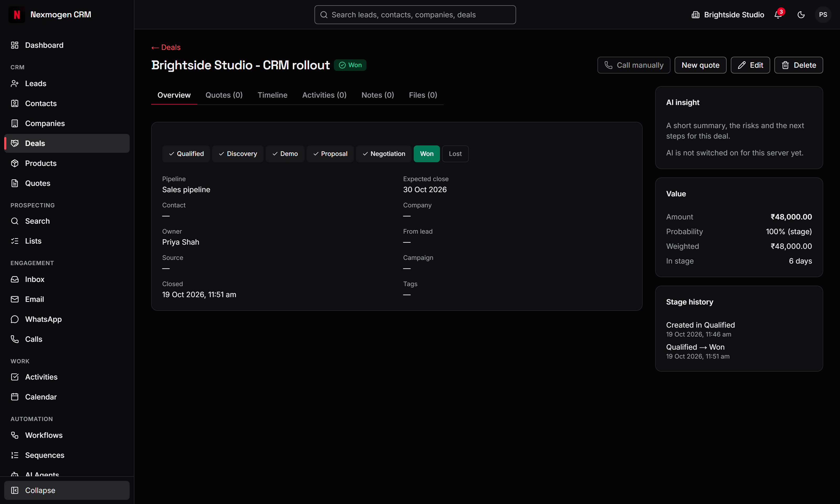The height and width of the screenshot is (504, 840).
Task: Open Activities in sidebar
Action: (67, 377)
